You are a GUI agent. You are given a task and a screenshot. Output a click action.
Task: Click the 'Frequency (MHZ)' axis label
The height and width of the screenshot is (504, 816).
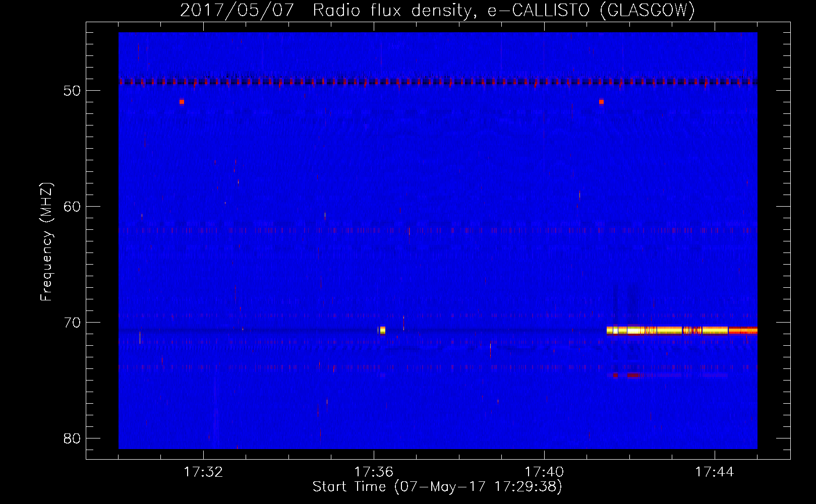coord(46,242)
